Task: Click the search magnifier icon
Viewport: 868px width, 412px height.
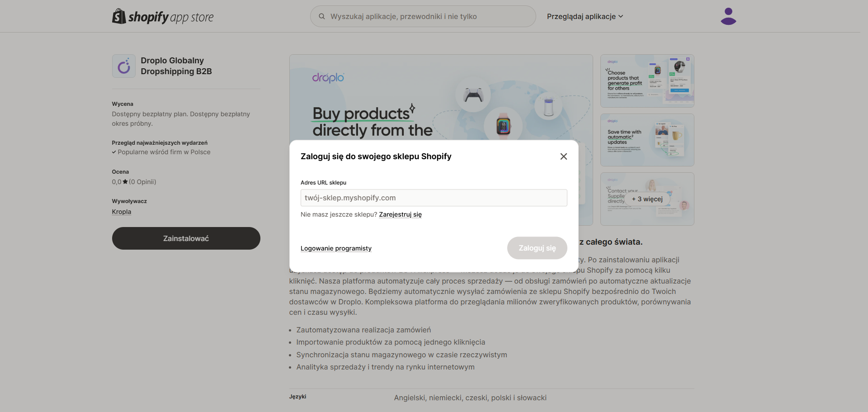Action: coord(322,16)
